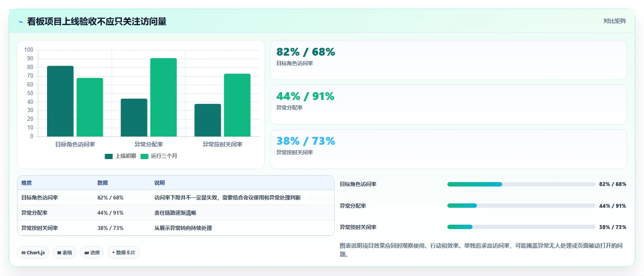644x276 pixels.
Task: Click the 44% / 91% value beside the progress bar
Action: [613, 206]
